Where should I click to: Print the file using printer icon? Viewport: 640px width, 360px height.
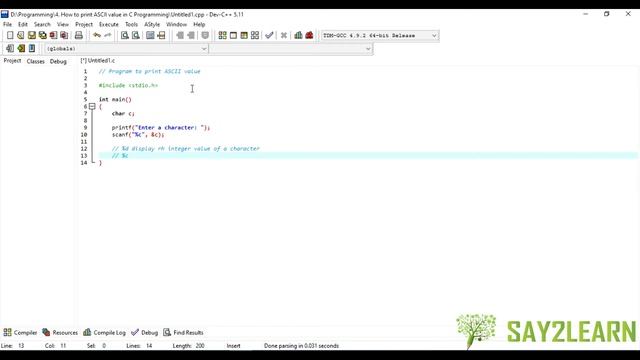(x=78, y=36)
